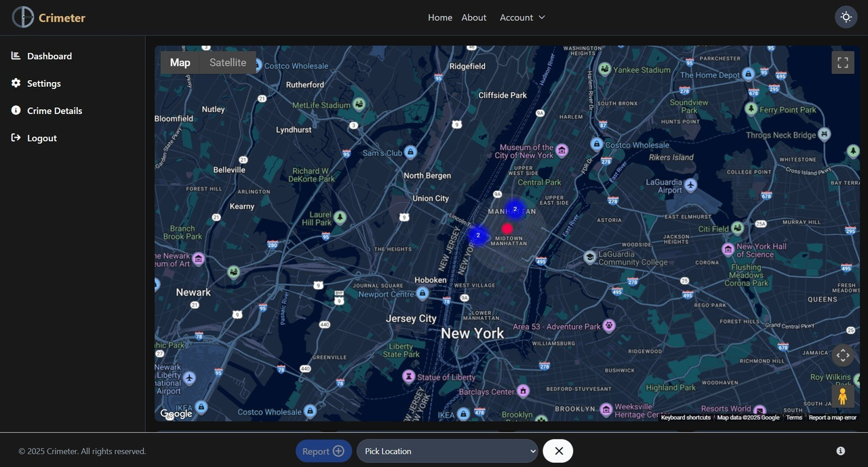Click the New York city label
The width and height of the screenshot is (868, 467).
[x=473, y=333]
